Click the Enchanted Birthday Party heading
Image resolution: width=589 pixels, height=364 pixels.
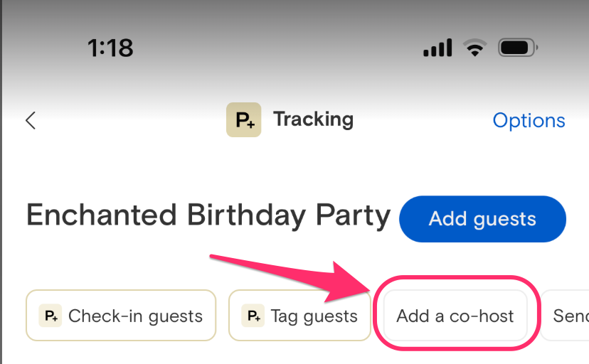point(208,216)
